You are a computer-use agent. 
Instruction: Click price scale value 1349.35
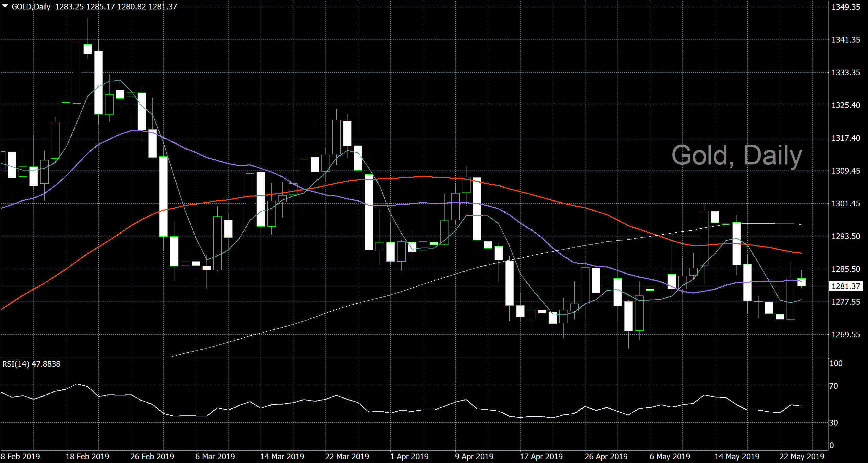tap(846, 7)
